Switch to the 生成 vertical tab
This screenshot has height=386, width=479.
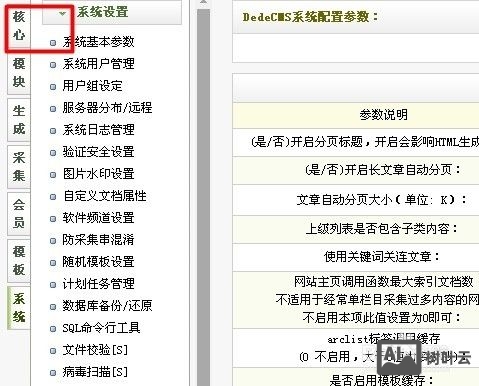tap(19, 120)
